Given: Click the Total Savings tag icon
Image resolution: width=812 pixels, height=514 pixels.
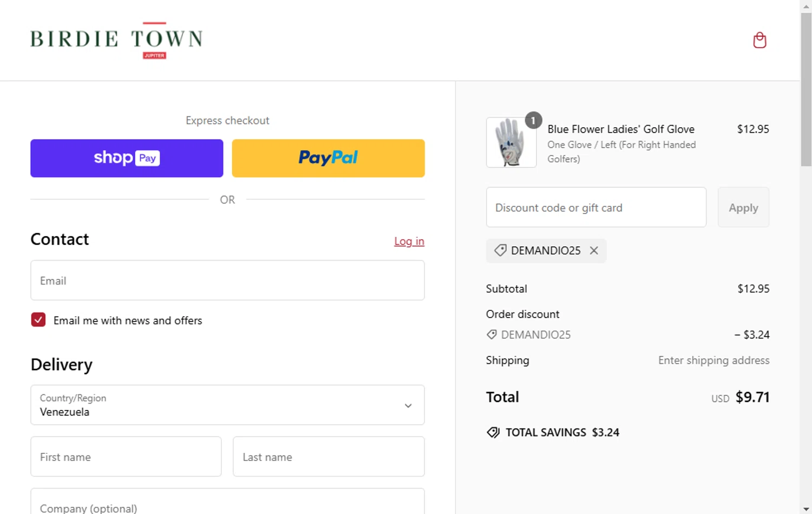Looking at the screenshot, I should (493, 432).
